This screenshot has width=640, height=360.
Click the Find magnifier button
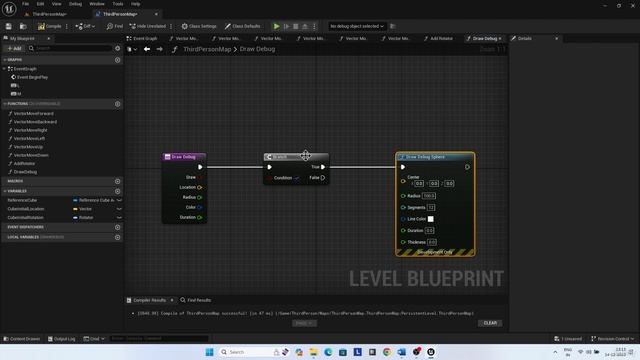(x=114, y=26)
